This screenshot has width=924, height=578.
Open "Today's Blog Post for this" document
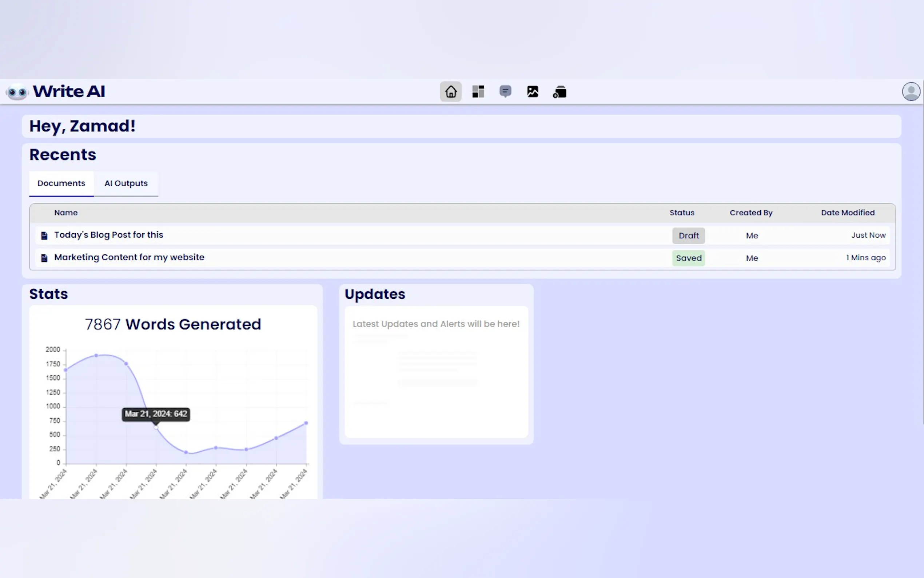point(108,235)
